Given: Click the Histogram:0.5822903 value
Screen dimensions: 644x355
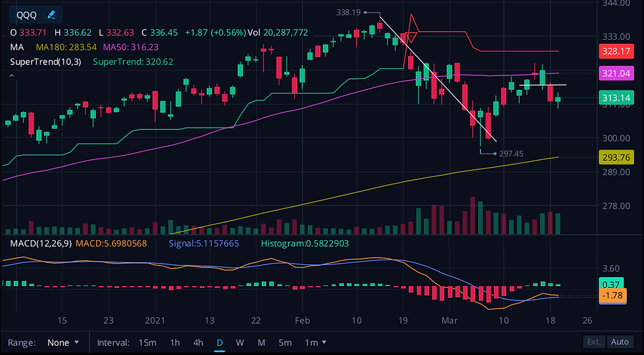Looking at the screenshot, I should (305, 244).
